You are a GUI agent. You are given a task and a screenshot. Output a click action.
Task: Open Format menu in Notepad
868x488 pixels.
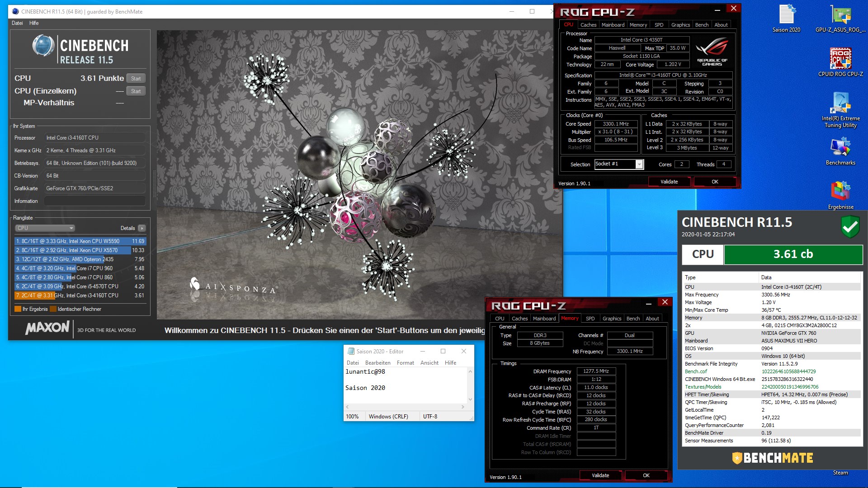405,363
